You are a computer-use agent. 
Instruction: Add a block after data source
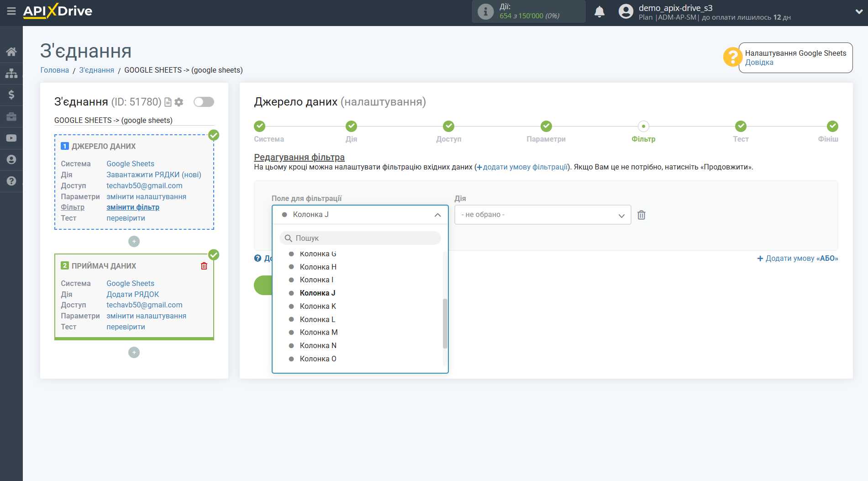134,241
